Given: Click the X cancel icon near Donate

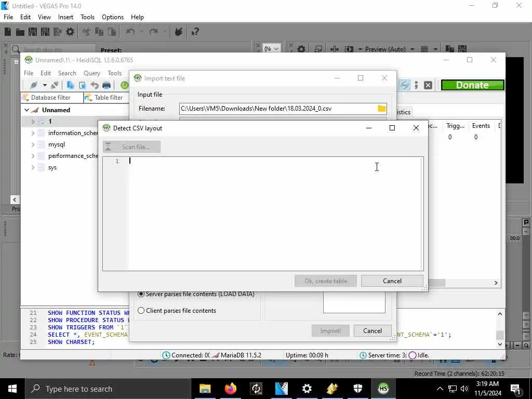Looking at the screenshot, I should point(428,85).
